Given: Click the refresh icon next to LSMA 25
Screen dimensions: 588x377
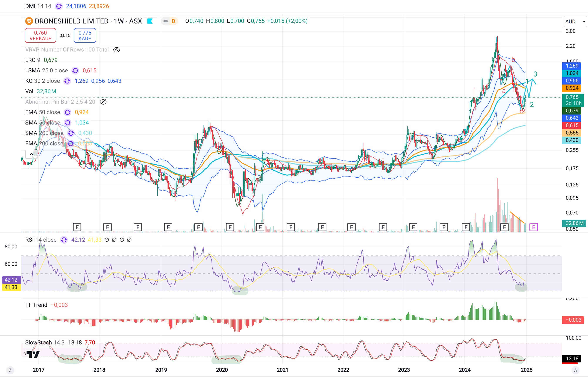Looking at the screenshot, I should pos(75,70).
